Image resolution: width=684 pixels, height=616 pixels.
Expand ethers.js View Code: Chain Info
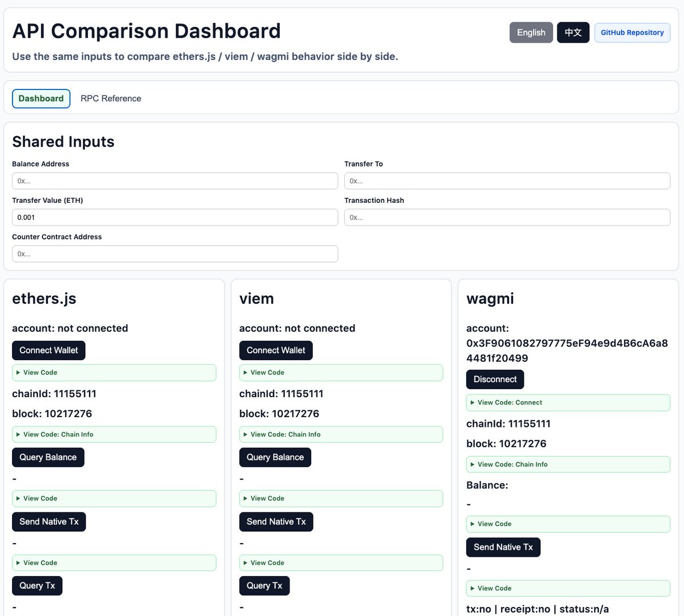(x=114, y=434)
